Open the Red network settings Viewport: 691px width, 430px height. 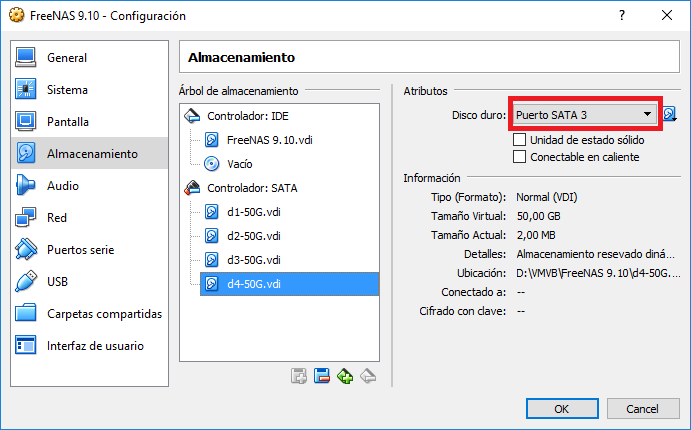89,218
